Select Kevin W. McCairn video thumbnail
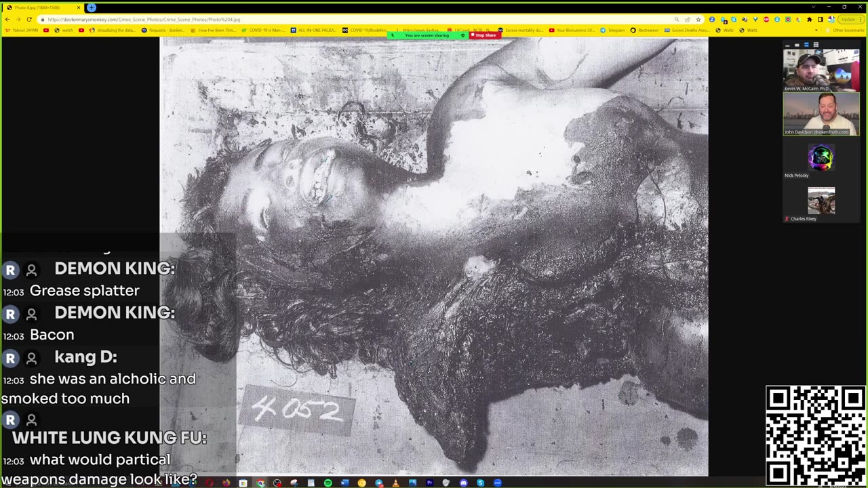 821,70
